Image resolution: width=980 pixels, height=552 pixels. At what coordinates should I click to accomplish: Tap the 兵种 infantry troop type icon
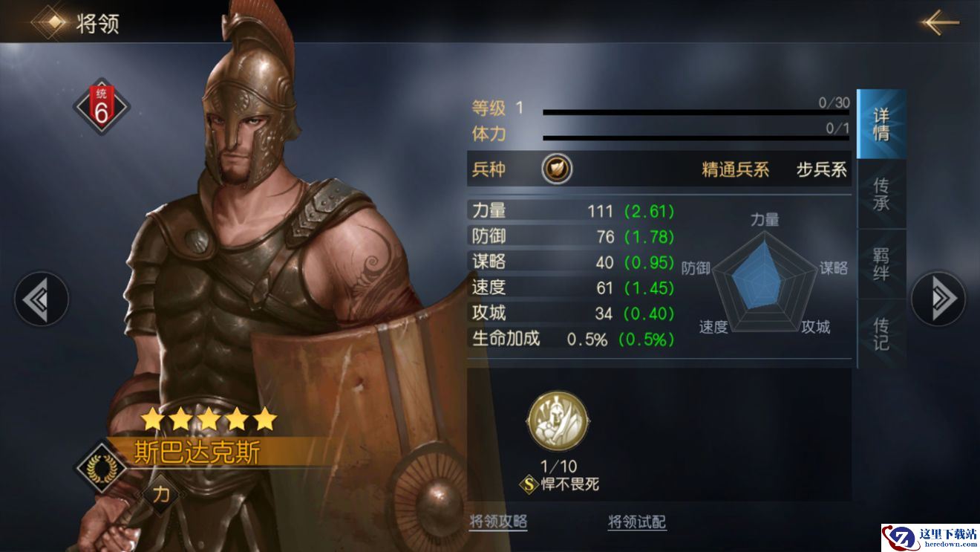coord(557,169)
